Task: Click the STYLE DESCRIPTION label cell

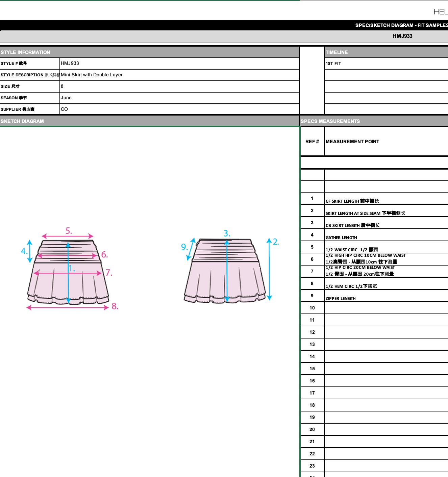Action: pyautogui.click(x=30, y=75)
